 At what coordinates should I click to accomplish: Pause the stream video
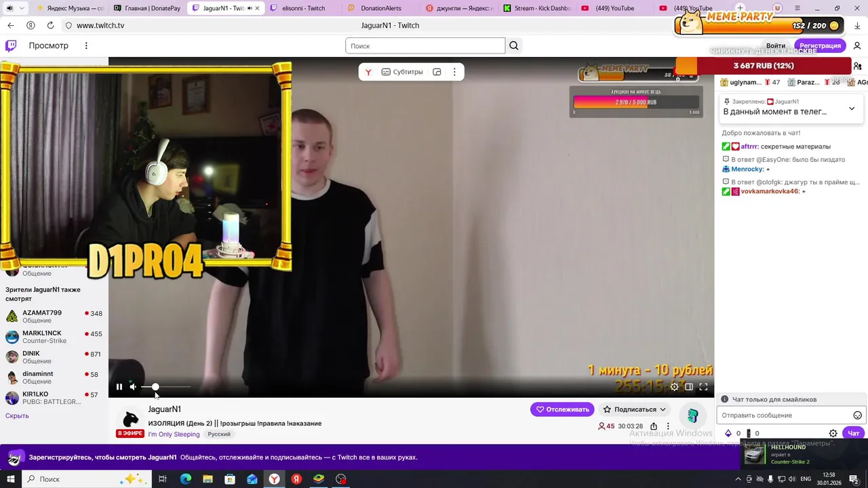click(x=119, y=387)
